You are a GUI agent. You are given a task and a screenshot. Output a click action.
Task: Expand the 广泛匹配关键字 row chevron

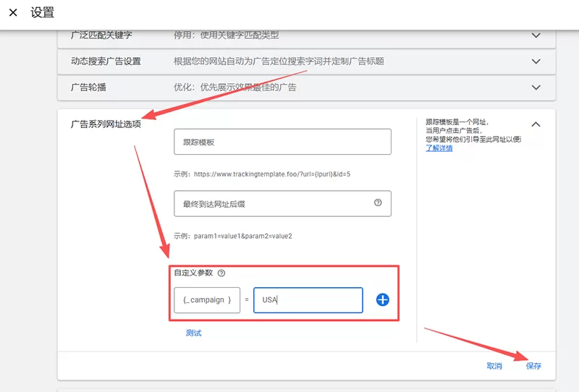pos(536,35)
